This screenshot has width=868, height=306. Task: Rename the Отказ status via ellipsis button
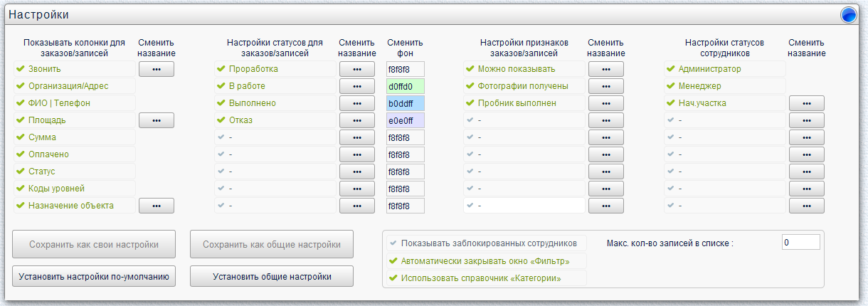click(x=357, y=120)
